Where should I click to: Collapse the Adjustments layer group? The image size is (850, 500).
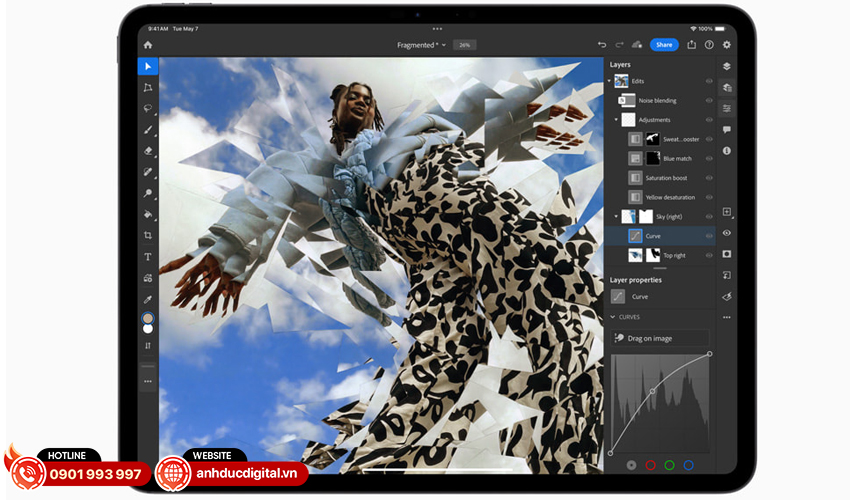pyautogui.click(x=617, y=120)
